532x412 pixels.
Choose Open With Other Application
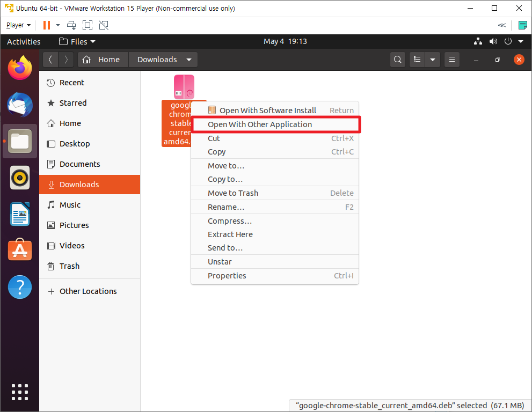coord(275,124)
